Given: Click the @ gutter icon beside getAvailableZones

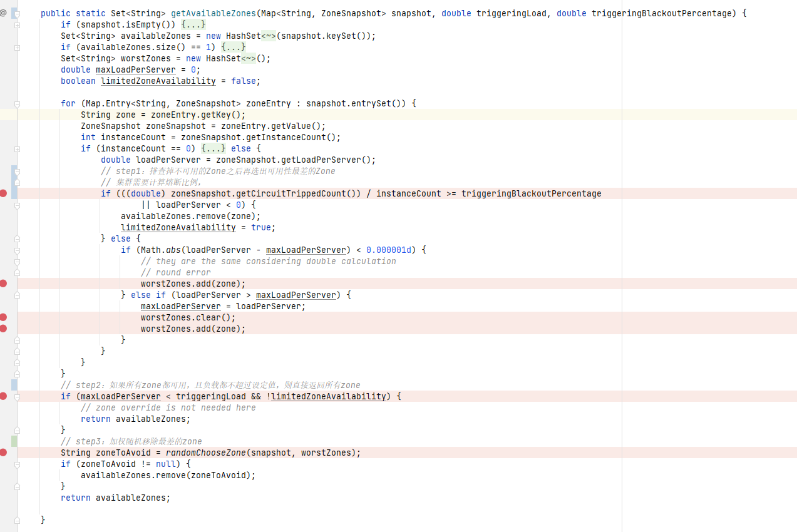Looking at the screenshot, I should coord(3,13).
